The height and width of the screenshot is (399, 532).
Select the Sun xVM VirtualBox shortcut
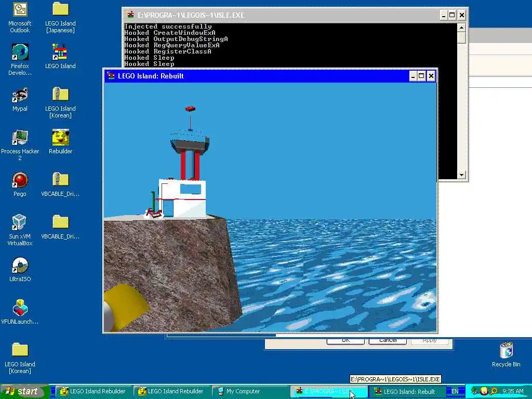20,230
